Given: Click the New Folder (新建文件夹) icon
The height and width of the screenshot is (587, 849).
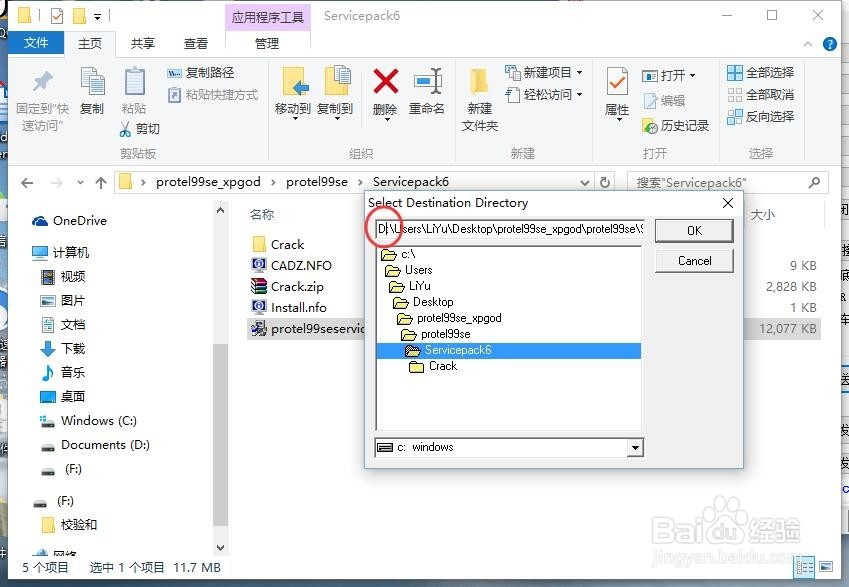Looking at the screenshot, I should tap(480, 82).
